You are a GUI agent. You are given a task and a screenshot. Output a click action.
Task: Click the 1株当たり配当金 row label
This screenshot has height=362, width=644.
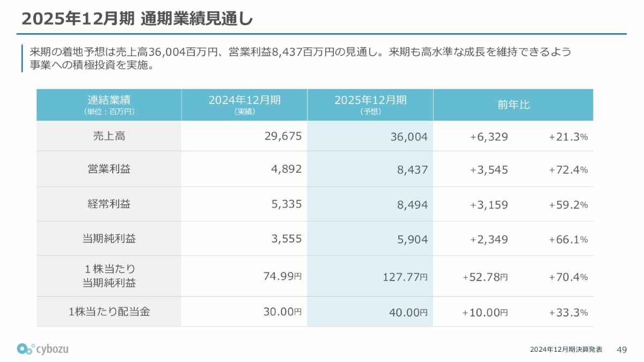tap(109, 312)
